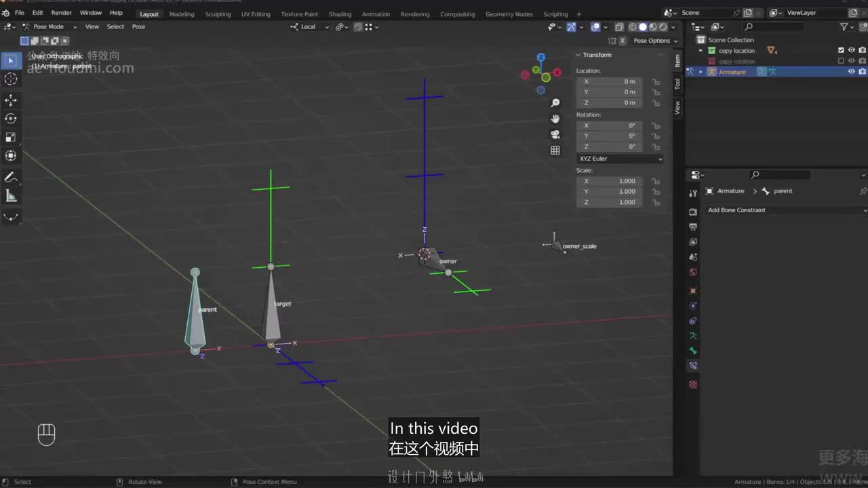Lock the X location property
The height and width of the screenshot is (488, 868).
656,82
